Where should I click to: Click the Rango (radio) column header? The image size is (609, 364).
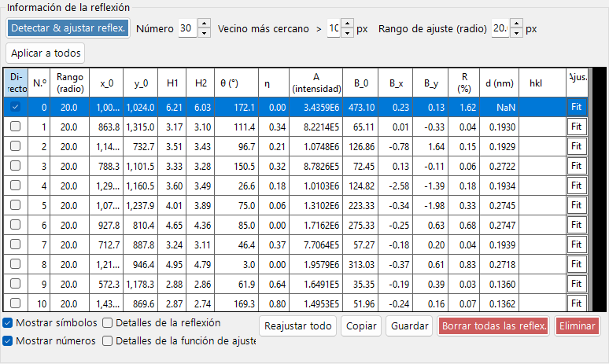tap(69, 83)
